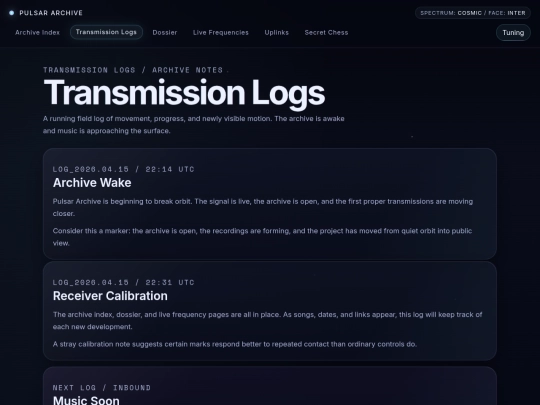The width and height of the screenshot is (540, 405).
Task: Select the LOG_2026.04.15 / 22:31 UTC timestamp
Action: point(124,282)
